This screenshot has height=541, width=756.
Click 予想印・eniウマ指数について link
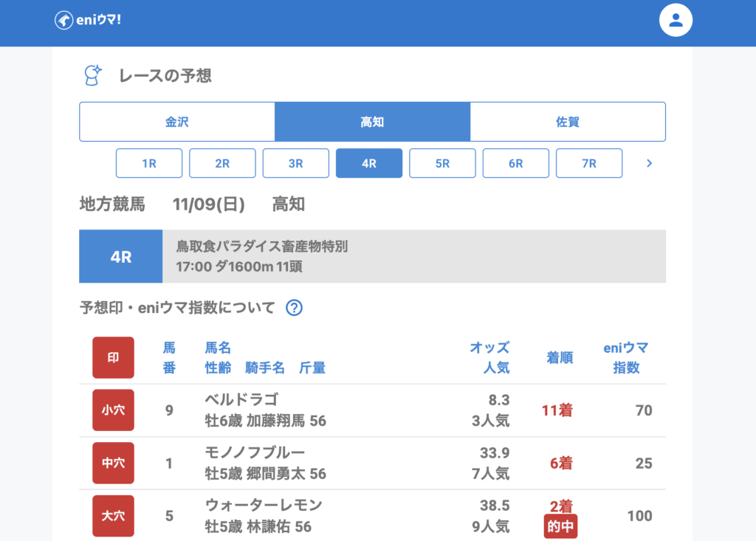coord(177,308)
